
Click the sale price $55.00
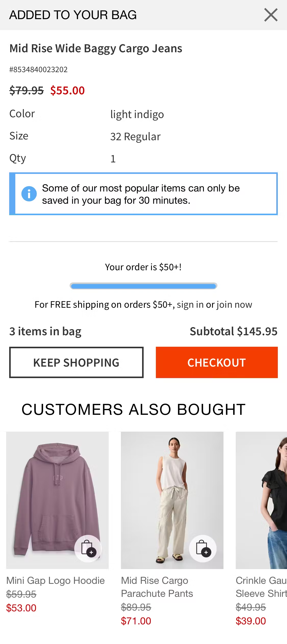tap(67, 91)
